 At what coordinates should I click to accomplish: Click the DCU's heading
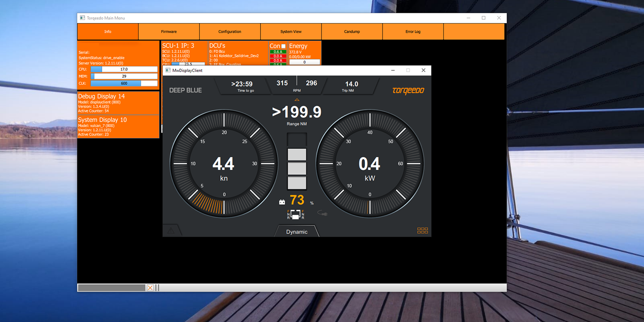pyautogui.click(x=217, y=46)
